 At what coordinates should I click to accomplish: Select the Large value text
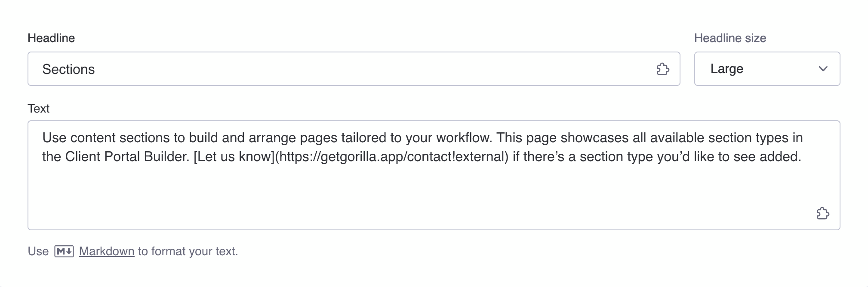(x=726, y=69)
